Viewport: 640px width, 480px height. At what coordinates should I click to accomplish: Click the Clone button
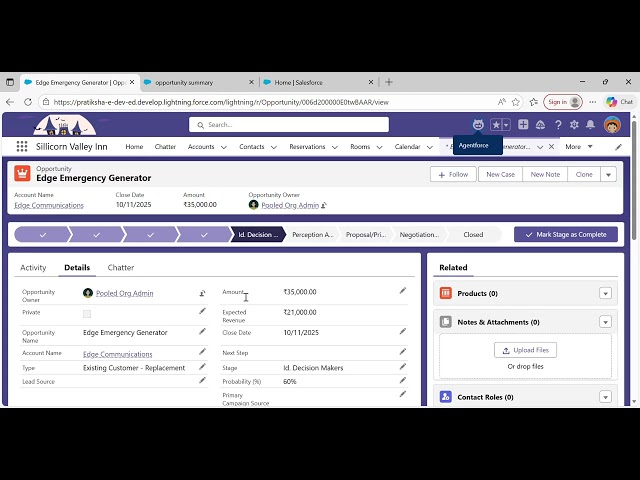point(584,175)
